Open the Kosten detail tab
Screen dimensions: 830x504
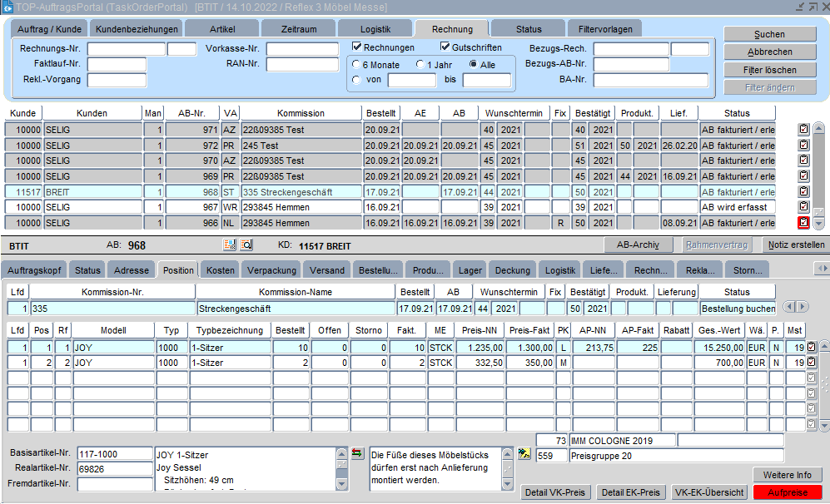click(221, 270)
